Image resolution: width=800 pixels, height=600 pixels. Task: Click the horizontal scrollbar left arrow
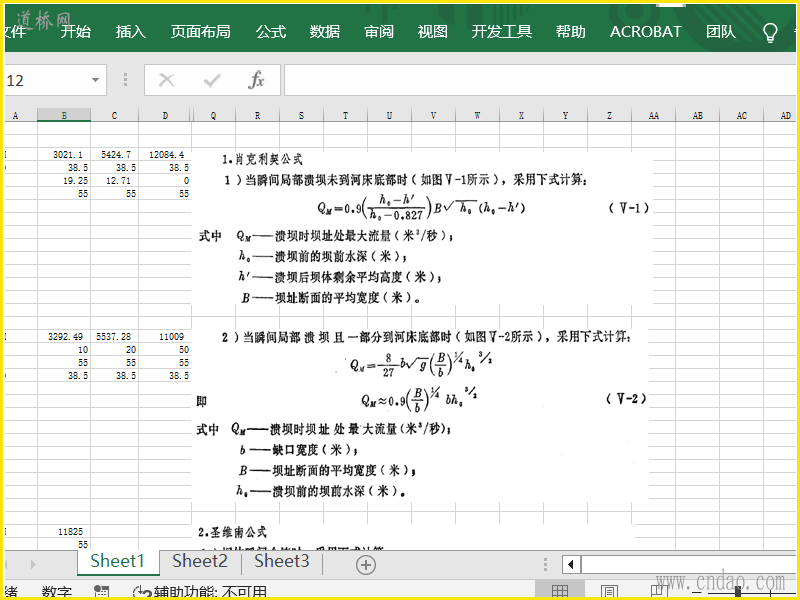(x=571, y=564)
